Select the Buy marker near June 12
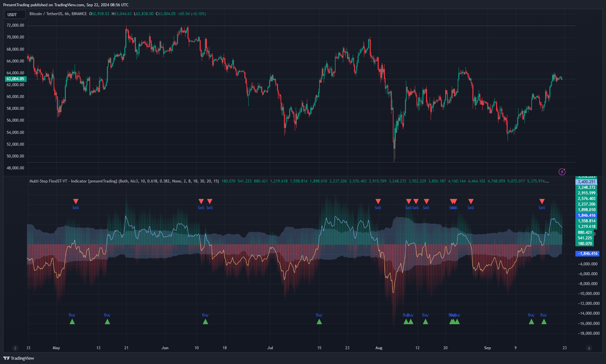Viewport: 606px width, 364px height. 205,322
